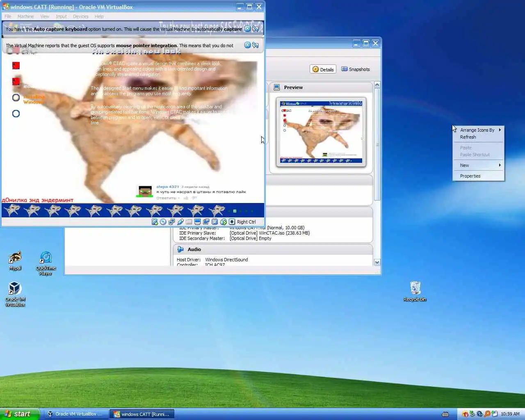Click the USB devices status icon
This screenshot has height=420, width=525.
180,222
